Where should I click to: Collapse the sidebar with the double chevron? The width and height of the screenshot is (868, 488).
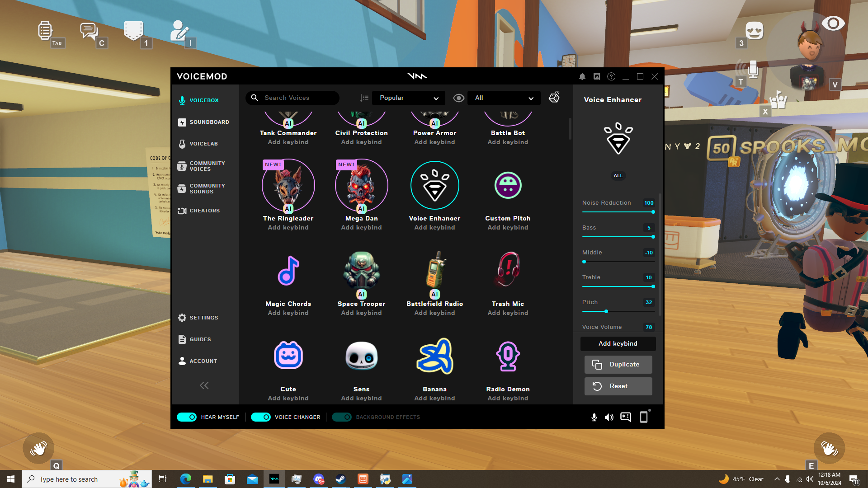tap(204, 385)
